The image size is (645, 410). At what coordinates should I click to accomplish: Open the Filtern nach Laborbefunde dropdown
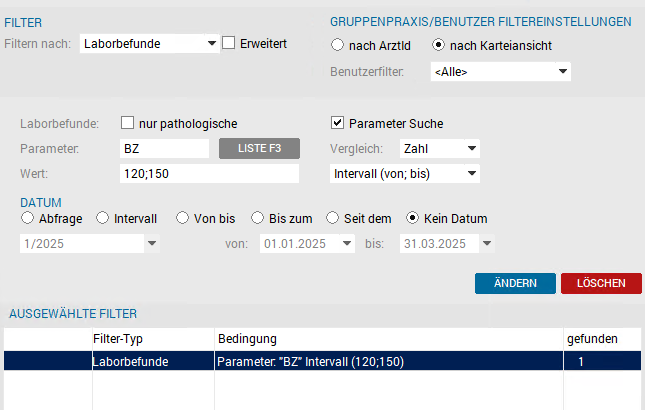coord(149,44)
